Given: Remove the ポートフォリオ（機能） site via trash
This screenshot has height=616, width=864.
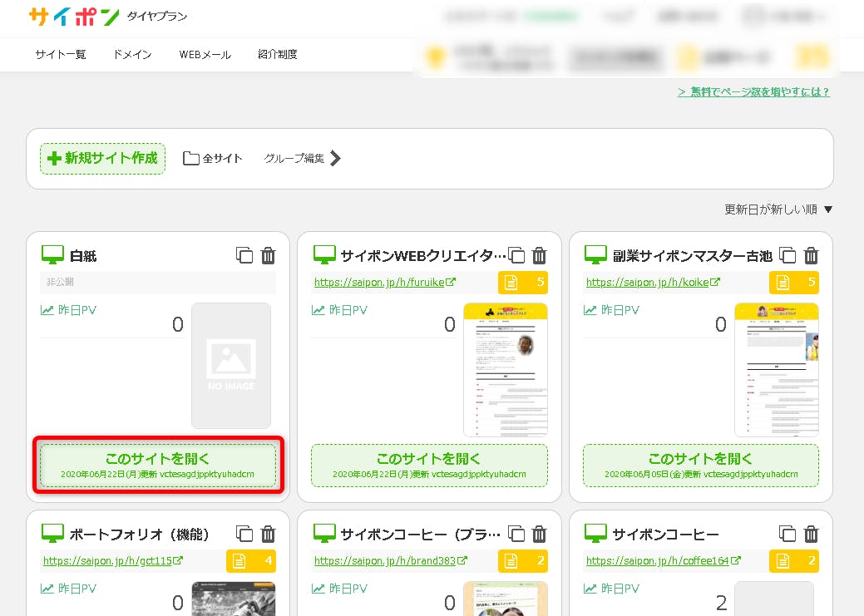Looking at the screenshot, I should point(269,534).
